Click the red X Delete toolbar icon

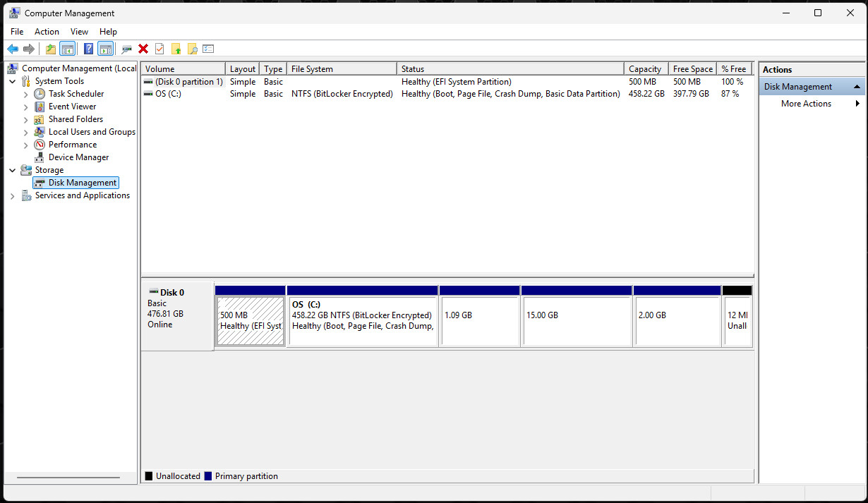(143, 49)
